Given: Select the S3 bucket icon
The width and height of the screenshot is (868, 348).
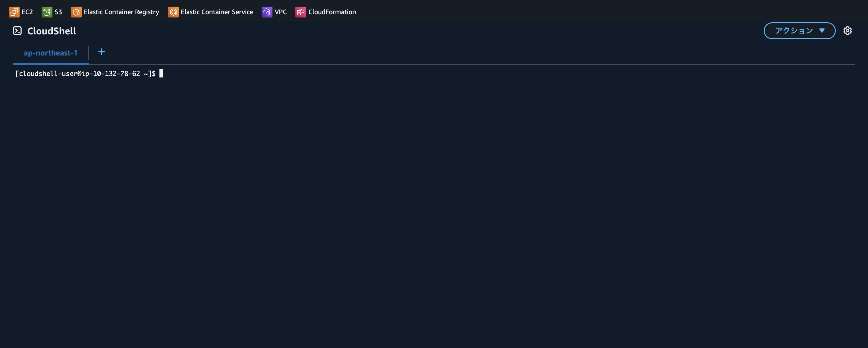Looking at the screenshot, I should point(47,12).
